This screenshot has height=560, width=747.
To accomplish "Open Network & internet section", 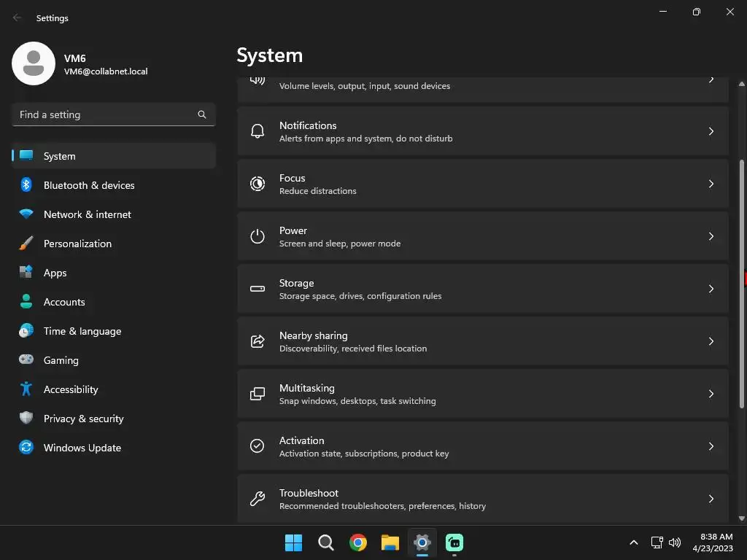I will pyautogui.click(x=114, y=214).
